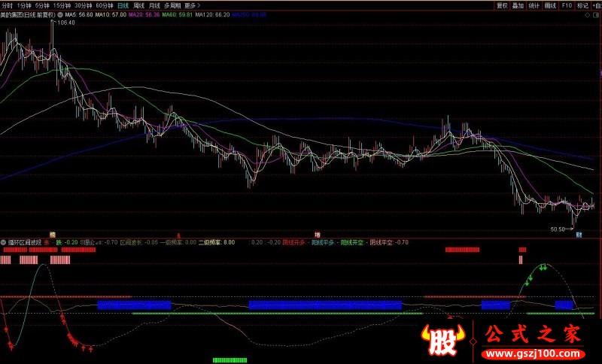602x364 pixels.
Task: Click the 106.40 high price marker
Action: point(65,23)
